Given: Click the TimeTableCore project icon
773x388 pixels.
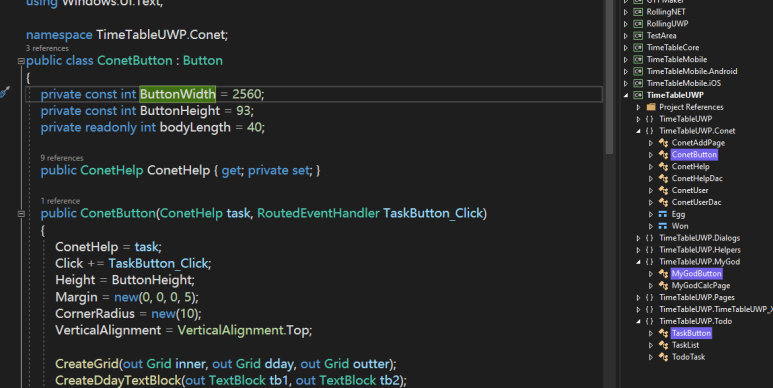Looking at the screenshot, I should pyautogui.click(x=638, y=47).
